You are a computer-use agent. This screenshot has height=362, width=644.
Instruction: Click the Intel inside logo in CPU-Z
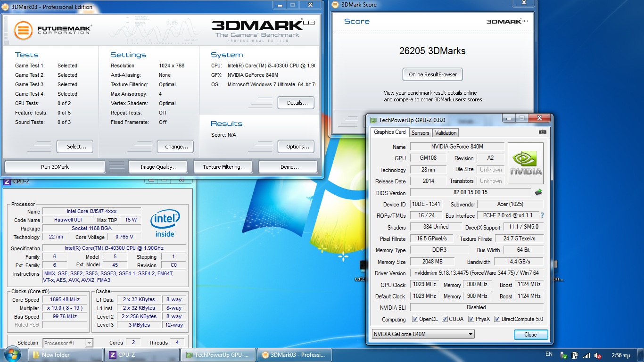point(165,223)
